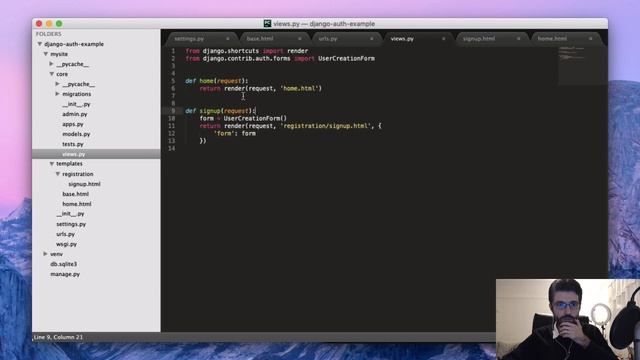Screen dimensions: 640x360
Task: Open models.py in the sidebar
Action: (x=76, y=134)
